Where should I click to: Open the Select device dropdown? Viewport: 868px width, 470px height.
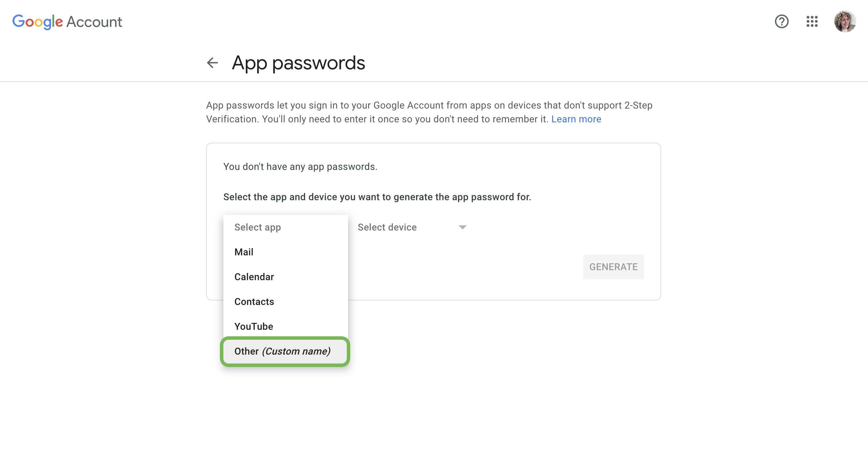pyautogui.click(x=387, y=227)
